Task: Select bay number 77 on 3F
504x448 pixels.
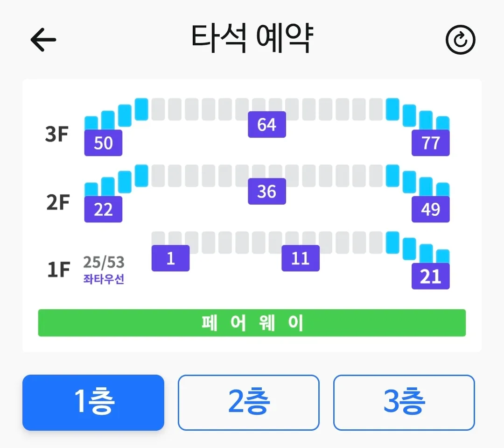Action: pos(430,143)
